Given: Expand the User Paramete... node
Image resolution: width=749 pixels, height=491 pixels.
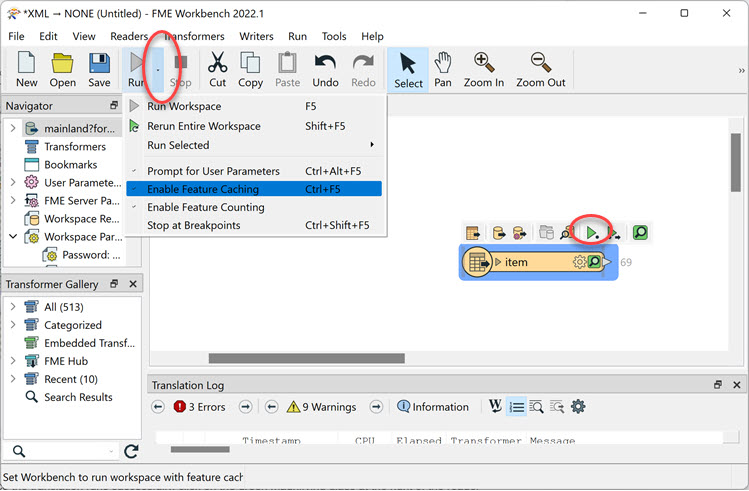Looking at the screenshot, I should coord(13,182).
